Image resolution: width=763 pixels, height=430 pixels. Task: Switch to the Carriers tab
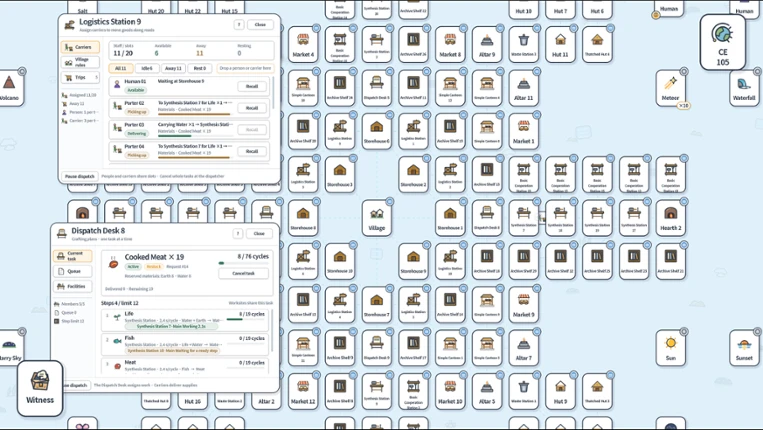pos(80,47)
